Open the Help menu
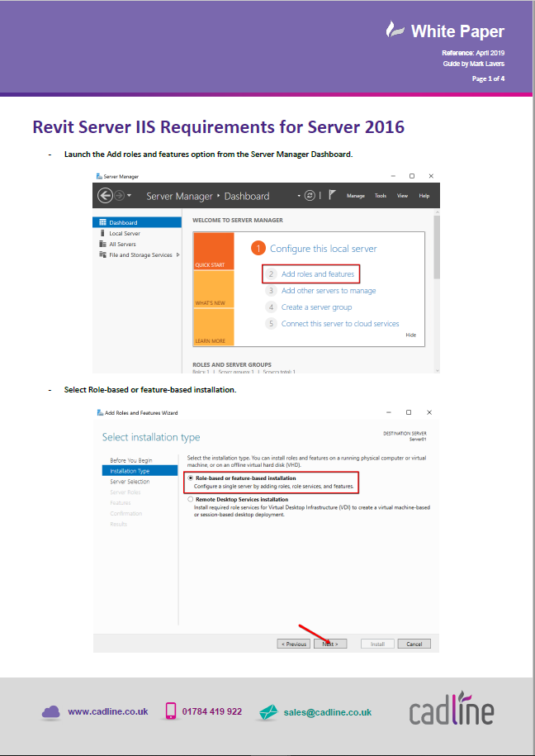 pos(424,196)
